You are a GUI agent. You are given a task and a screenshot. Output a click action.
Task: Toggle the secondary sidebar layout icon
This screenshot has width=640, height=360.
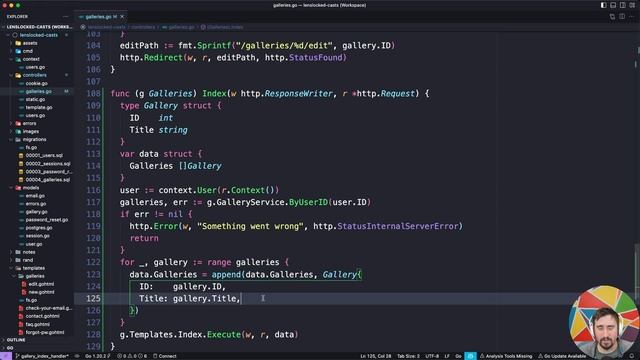pos(622,5)
